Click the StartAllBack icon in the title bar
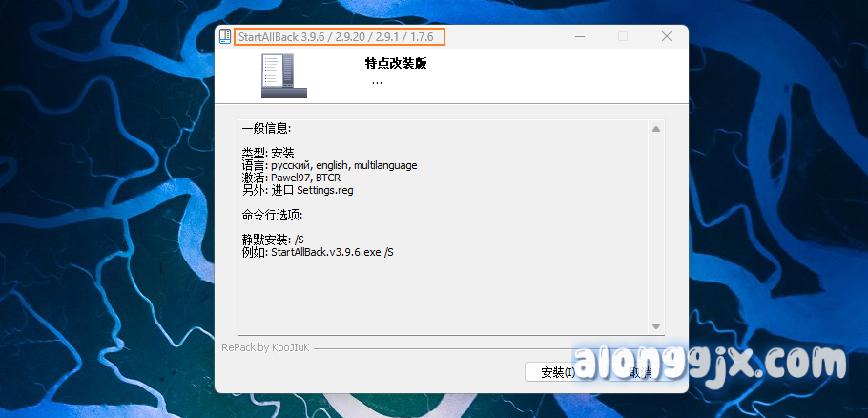Image resolution: width=868 pixels, height=418 pixels. coord(225,36)
